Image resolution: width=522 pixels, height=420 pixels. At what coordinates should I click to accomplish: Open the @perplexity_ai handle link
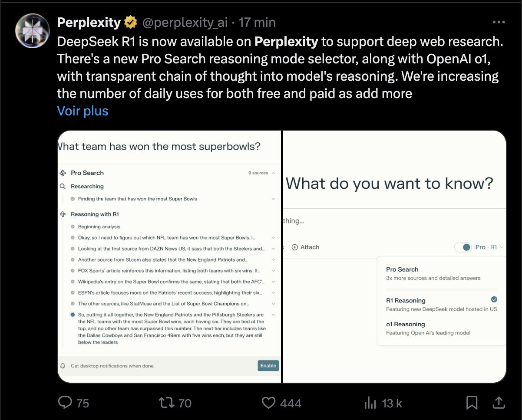point(185,22)
